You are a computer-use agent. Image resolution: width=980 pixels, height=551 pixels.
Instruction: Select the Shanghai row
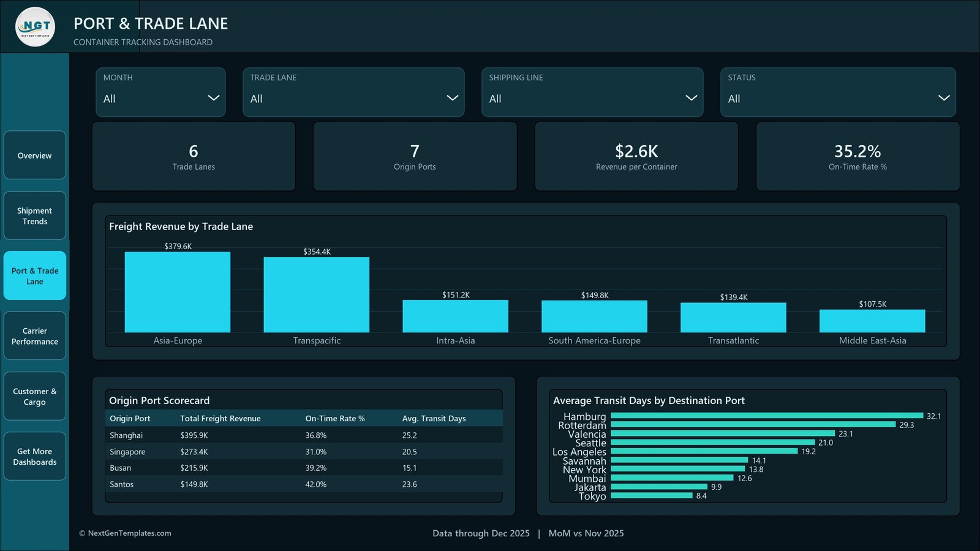click(x=304, y=435)
